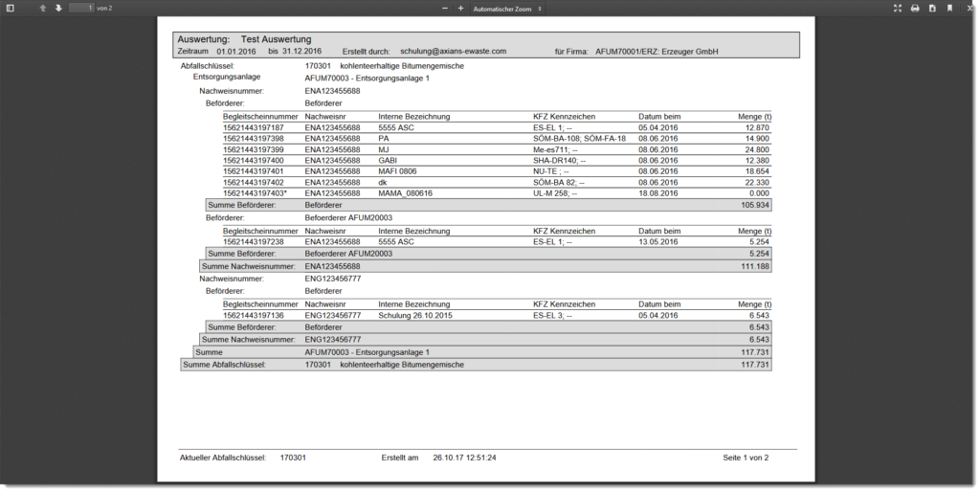Toggle the PDF viewer sidebar
This screenshot has height=492, width=980.
tap(10, 8)
